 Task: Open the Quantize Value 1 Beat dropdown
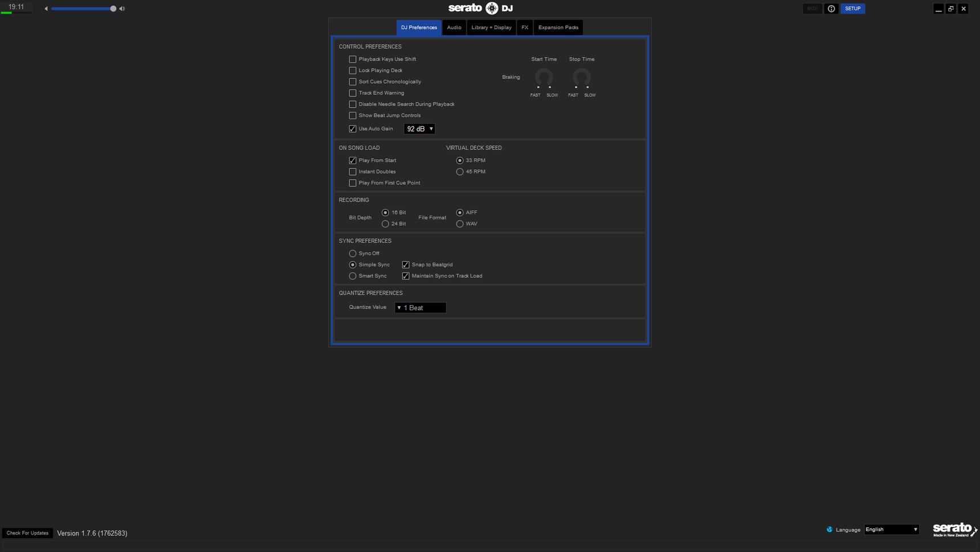point(420,308)
